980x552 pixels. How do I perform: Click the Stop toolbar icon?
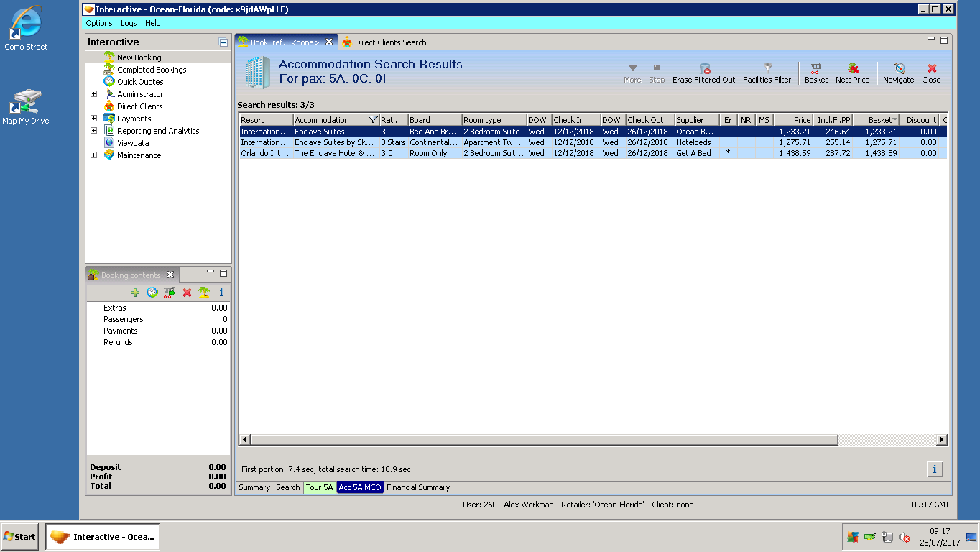[657, 73]
